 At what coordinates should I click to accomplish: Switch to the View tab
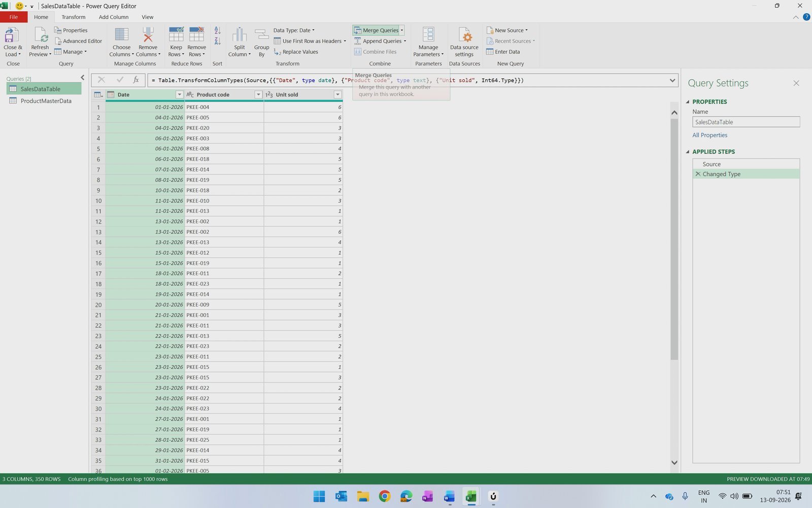[148, 17]
